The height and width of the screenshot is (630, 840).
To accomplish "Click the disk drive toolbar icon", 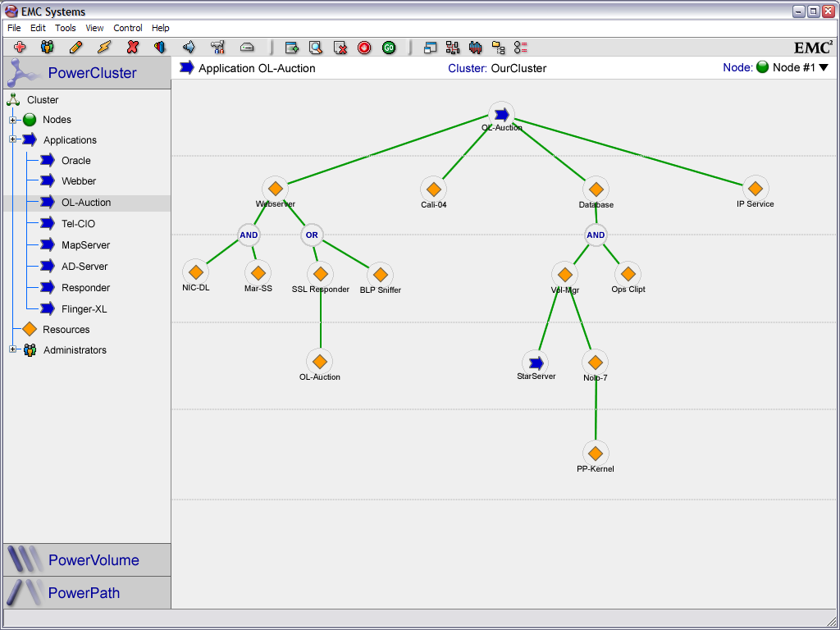I will click(x=246, y=48).
